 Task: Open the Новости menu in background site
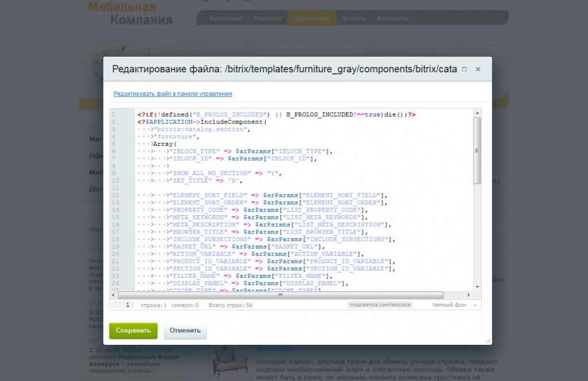coord(268,18)
